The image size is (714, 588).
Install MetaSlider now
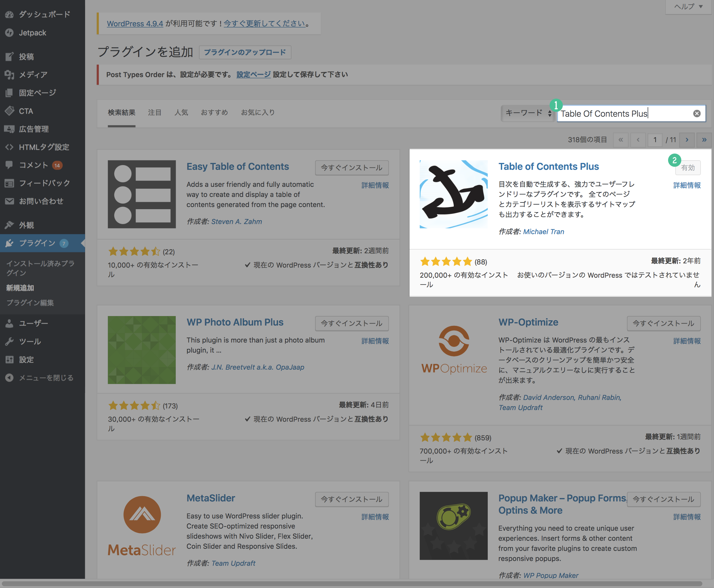point(352,499)
